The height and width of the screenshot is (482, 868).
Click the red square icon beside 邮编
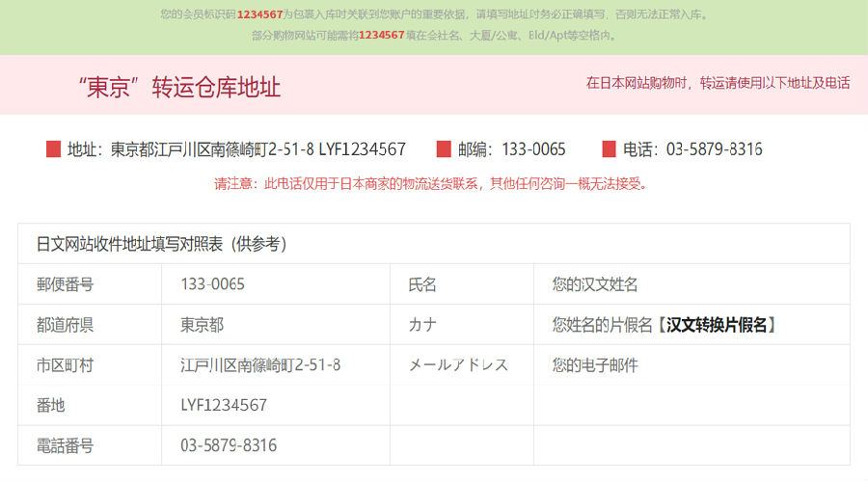click(x=444, y=149)
